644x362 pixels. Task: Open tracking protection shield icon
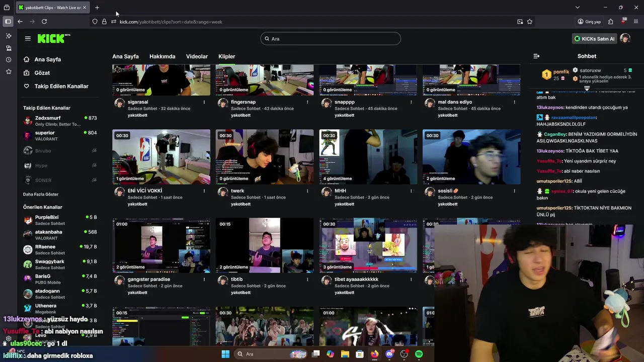pyautogui.click(x=95, y=22)
